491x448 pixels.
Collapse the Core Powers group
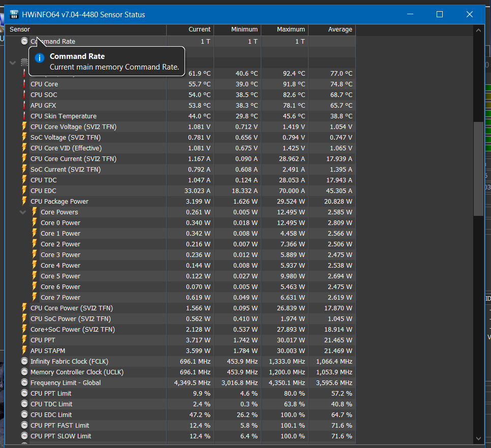point(22,212)
